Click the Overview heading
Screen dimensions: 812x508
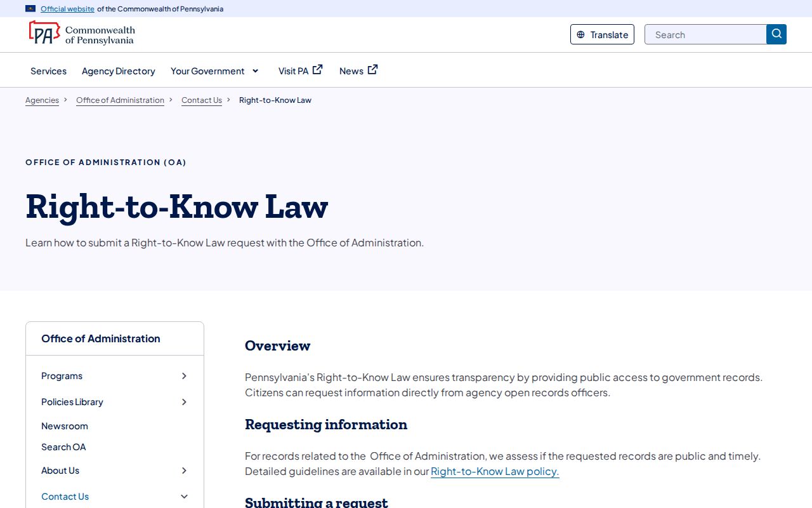278,345
